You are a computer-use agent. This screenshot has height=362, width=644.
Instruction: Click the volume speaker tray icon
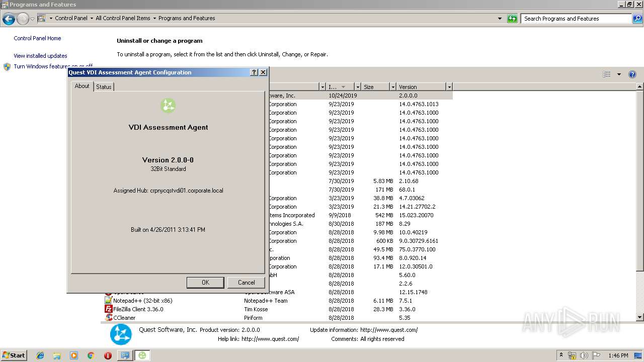[x=584, y=355]
